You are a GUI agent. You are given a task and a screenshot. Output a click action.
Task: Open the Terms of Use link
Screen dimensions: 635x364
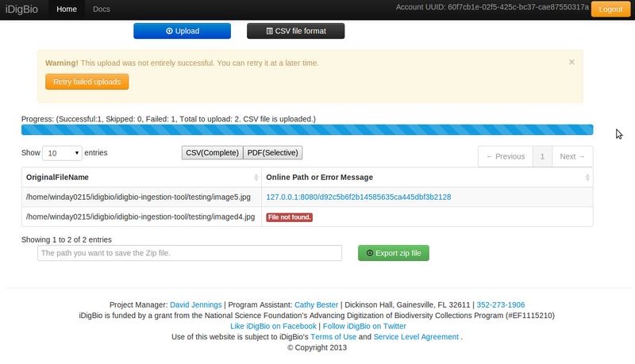tap(333, 336)
